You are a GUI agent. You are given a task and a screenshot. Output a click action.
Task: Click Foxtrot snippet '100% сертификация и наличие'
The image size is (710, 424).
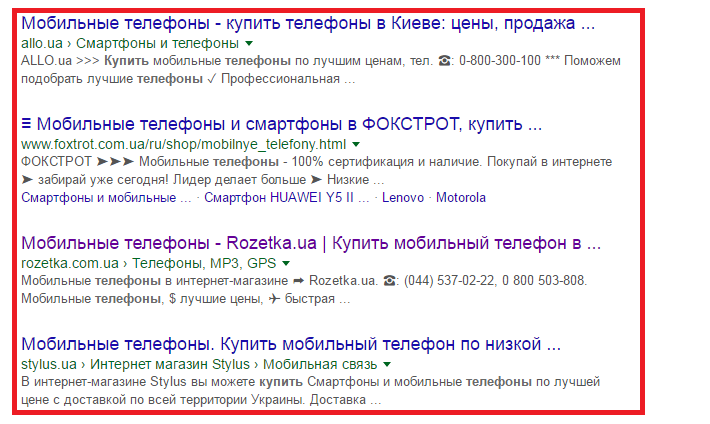pos(317,171)
